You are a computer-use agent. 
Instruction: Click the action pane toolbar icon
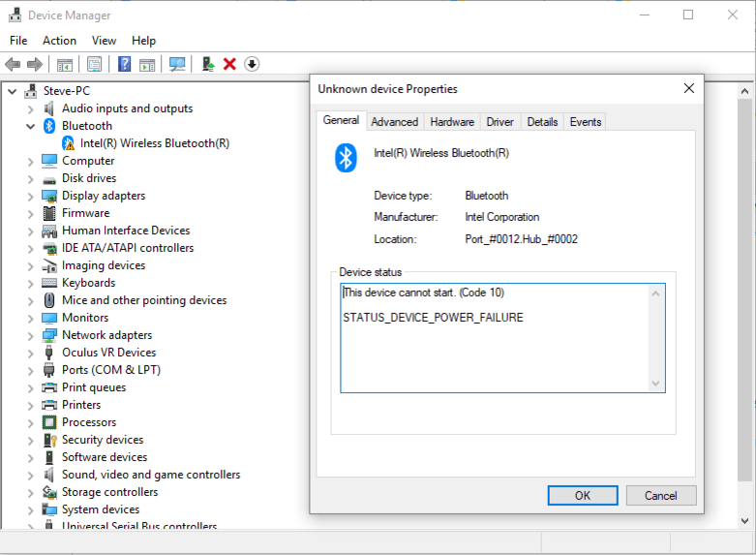pos(147,64)
